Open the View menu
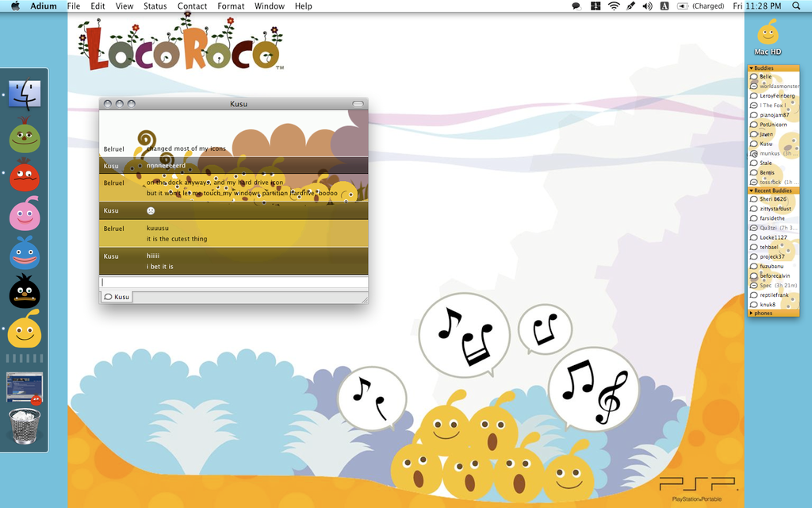This screenshot has height=508, width=812. (124, 6)
